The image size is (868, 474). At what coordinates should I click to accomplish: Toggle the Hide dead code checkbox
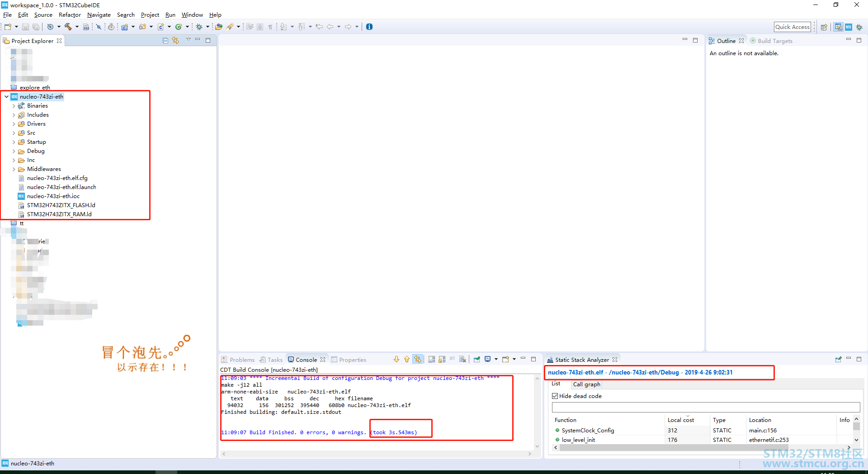555,396
